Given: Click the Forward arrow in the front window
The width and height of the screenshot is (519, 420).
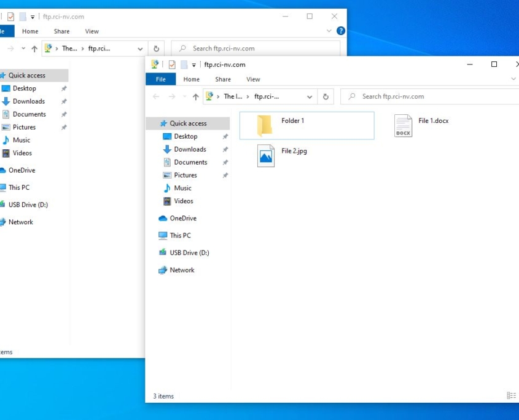Looking at the screenshot, I should point(172,96).
